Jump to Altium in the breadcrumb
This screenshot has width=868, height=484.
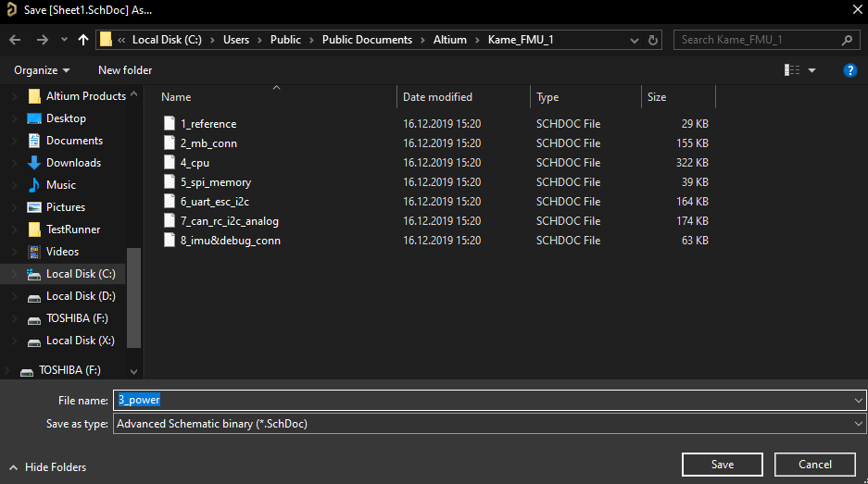click(449, 40)
